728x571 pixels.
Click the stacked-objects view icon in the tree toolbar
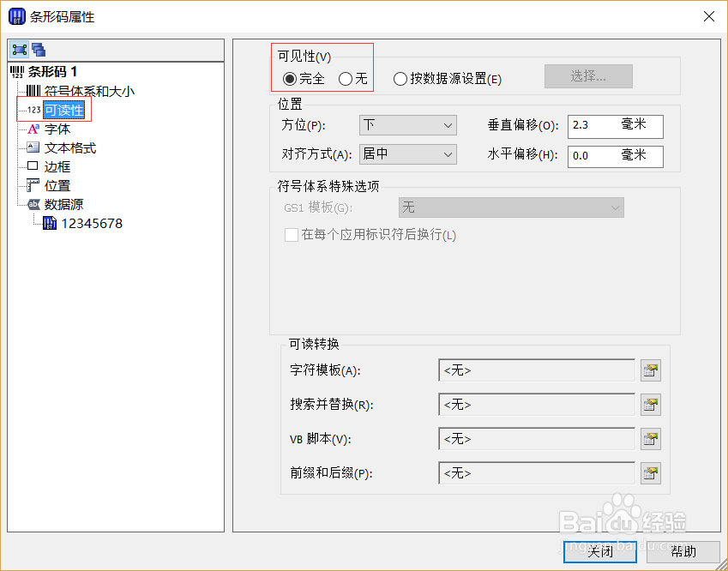click(39, 50)
